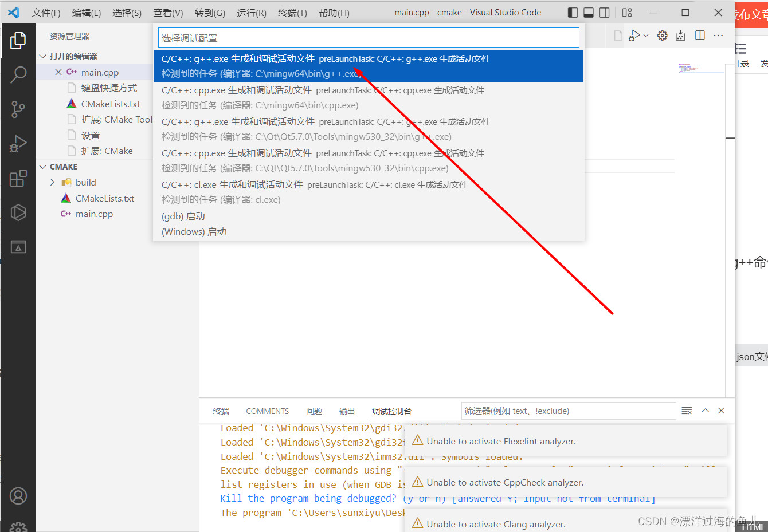Expand the build folder
Viewport: 768px width, 532px height.
click(x=52, y=182)
